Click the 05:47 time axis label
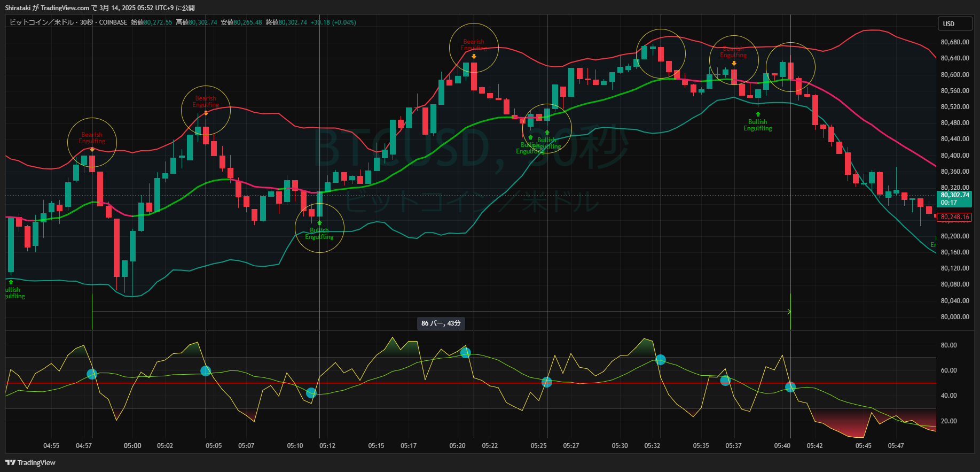 click(896, 446)
